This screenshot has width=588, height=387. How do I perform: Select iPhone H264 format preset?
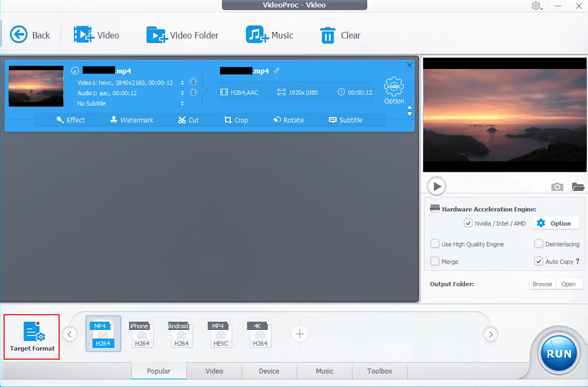[x=142, y=334]
